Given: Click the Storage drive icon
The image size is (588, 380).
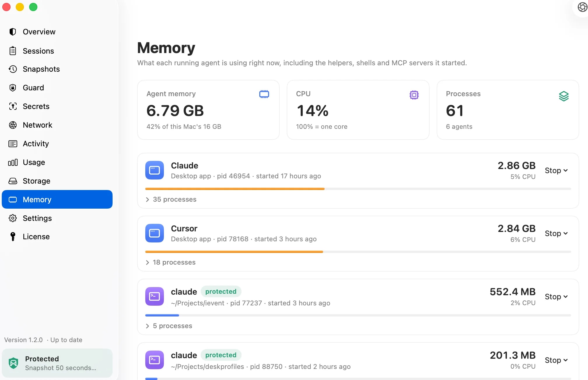Looking at the screenshot, I should [13, 181].
